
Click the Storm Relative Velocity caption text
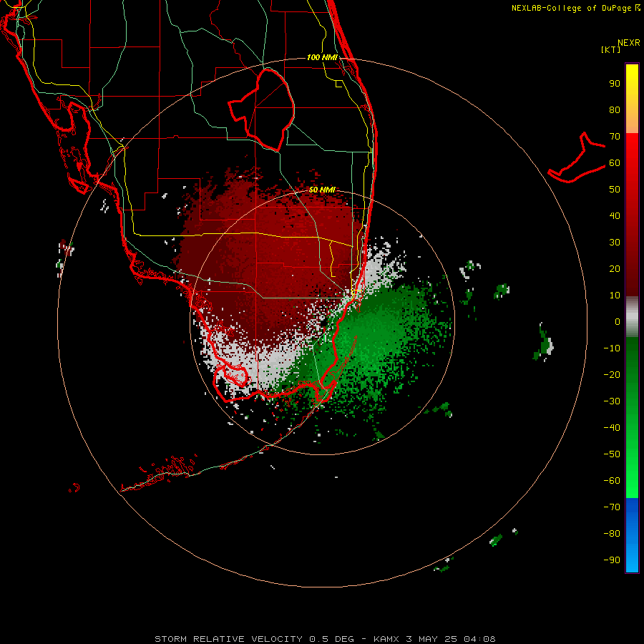tap(325, 639)
